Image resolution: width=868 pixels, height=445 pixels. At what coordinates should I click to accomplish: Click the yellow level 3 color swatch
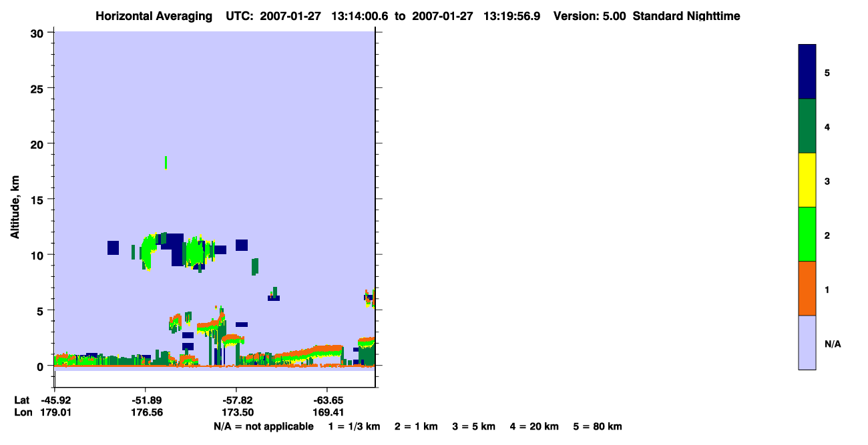tap(807, 180)
